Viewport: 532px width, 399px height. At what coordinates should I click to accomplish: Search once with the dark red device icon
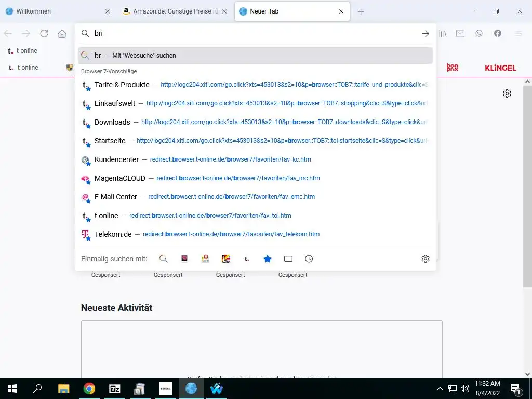pos(184,259)
